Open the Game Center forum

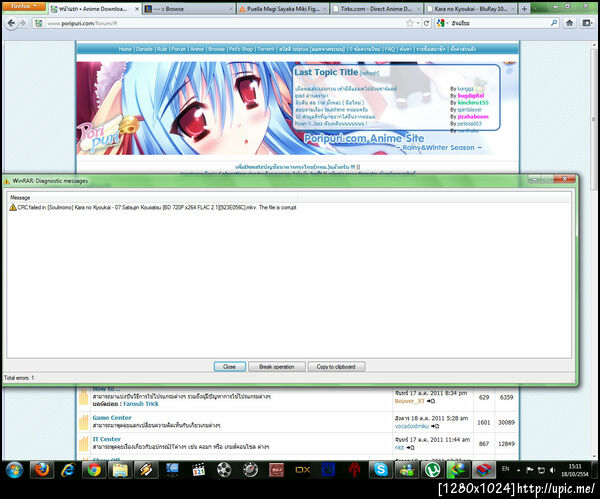(112, 417)
